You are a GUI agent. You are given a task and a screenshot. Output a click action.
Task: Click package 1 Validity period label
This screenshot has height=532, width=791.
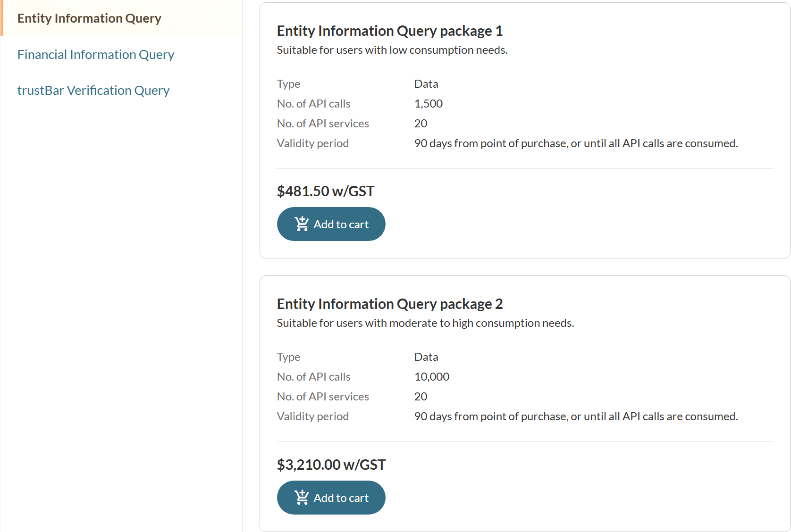click(x=313, y=143)
